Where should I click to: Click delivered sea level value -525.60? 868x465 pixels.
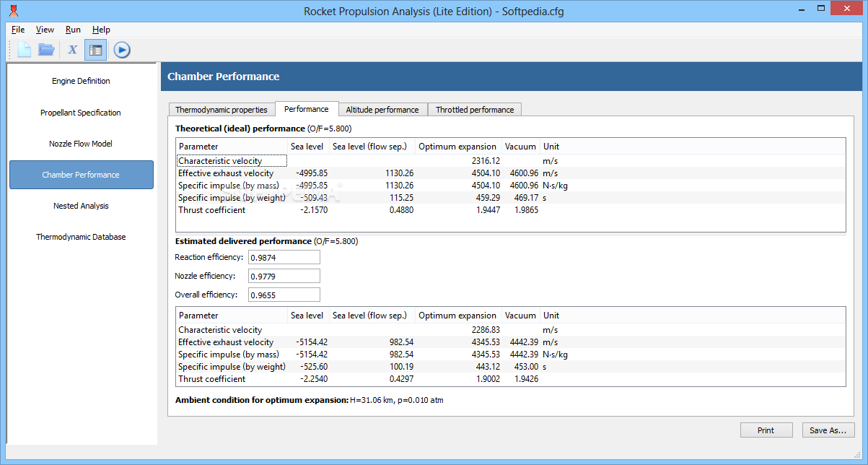click(313, 367)
